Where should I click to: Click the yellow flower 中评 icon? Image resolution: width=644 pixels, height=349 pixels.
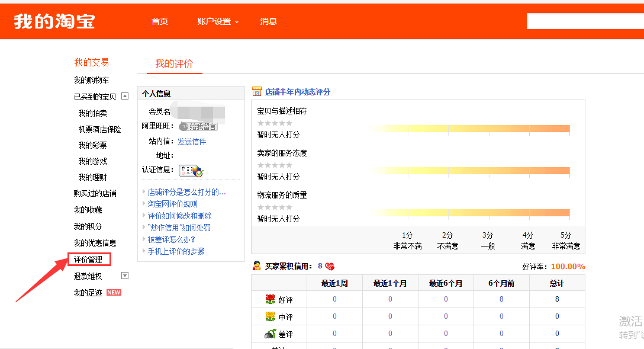coord(270,316)
